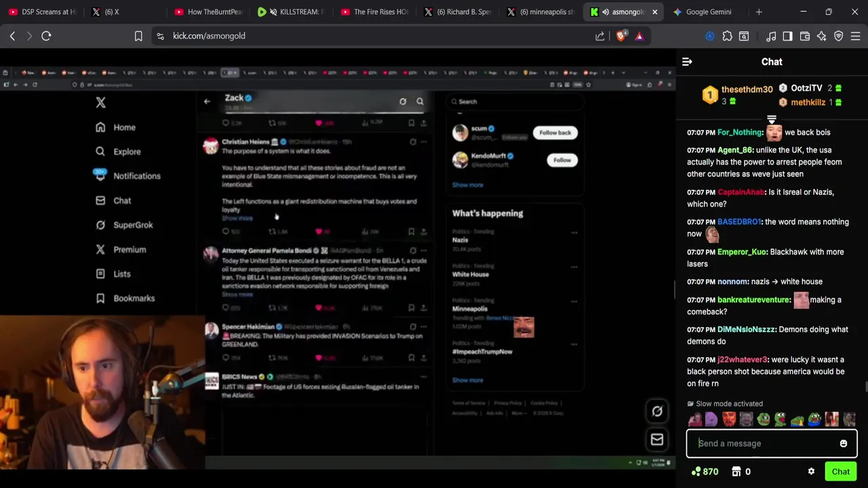Click username DiMeNsIoNszzz in chat

pos(746,329)
